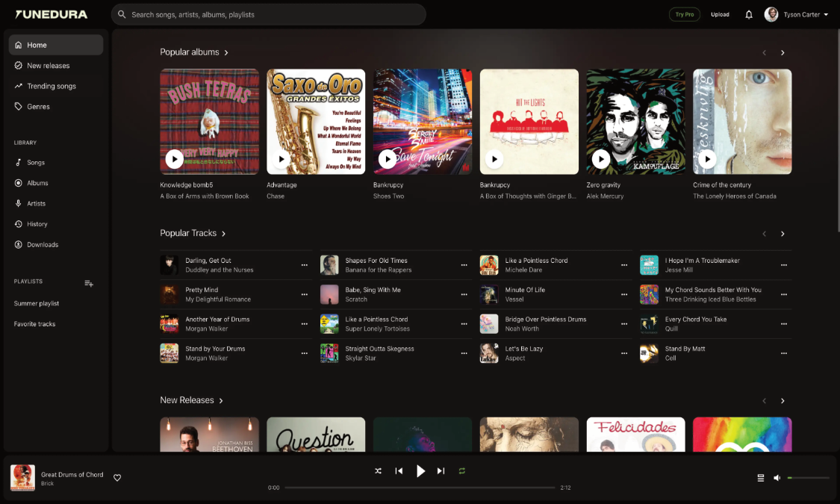Click the Try Pro button

[x=684, y=14]
